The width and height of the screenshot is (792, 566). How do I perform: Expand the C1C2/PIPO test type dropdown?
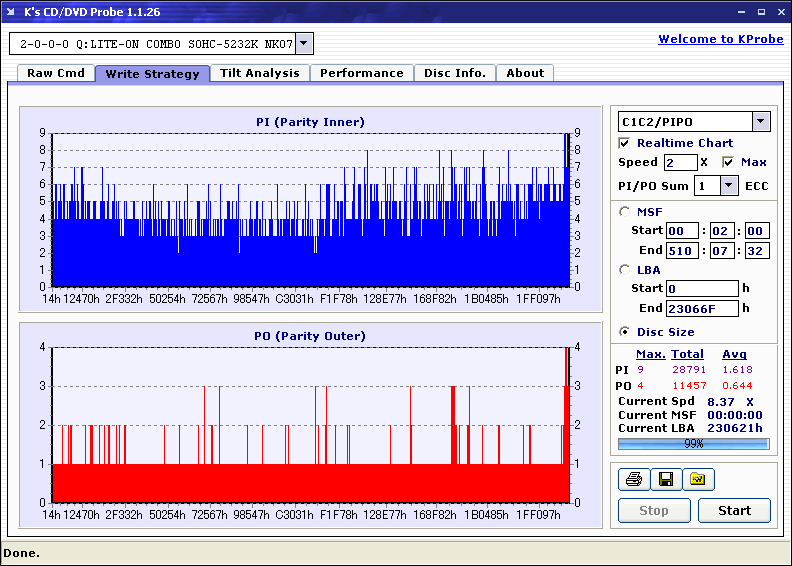pos(760,122)
